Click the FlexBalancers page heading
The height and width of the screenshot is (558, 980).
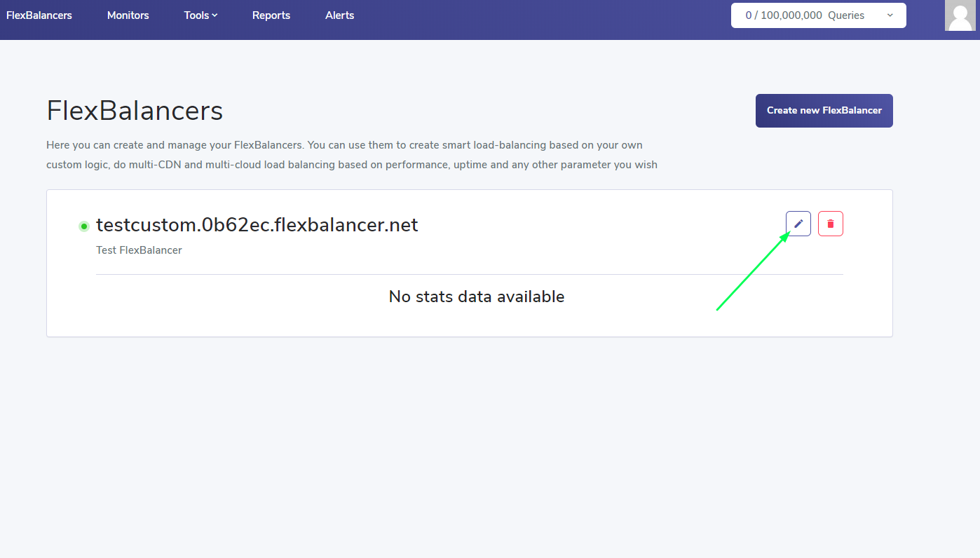click(x=135, y=111)
